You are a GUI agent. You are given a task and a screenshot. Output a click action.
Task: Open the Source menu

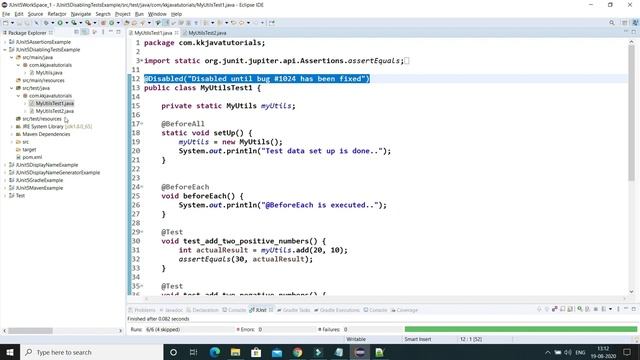coord(35,14)
